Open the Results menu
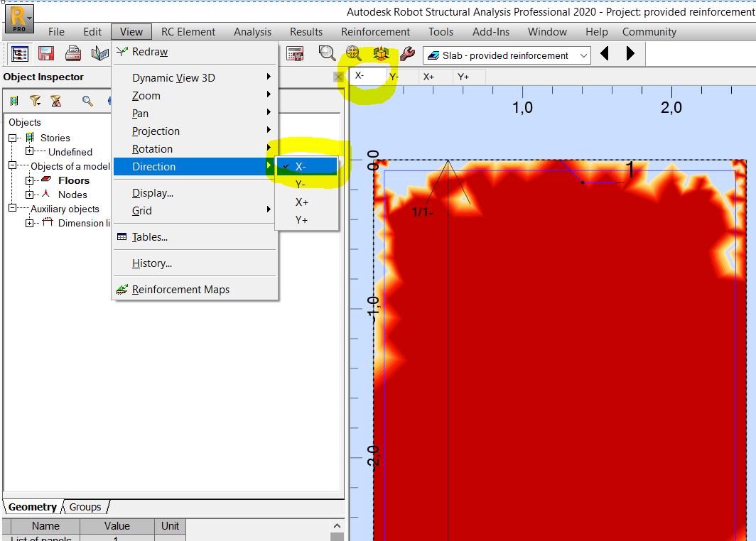This screenshot has height=541, width=756. click(x=306, y=32)
